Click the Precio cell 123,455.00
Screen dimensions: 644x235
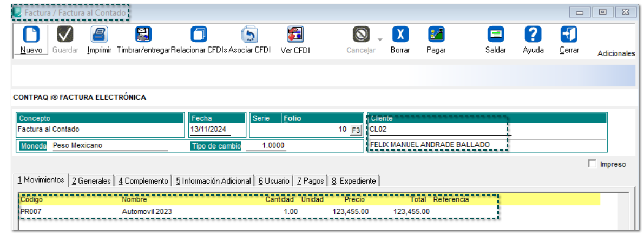350,212
